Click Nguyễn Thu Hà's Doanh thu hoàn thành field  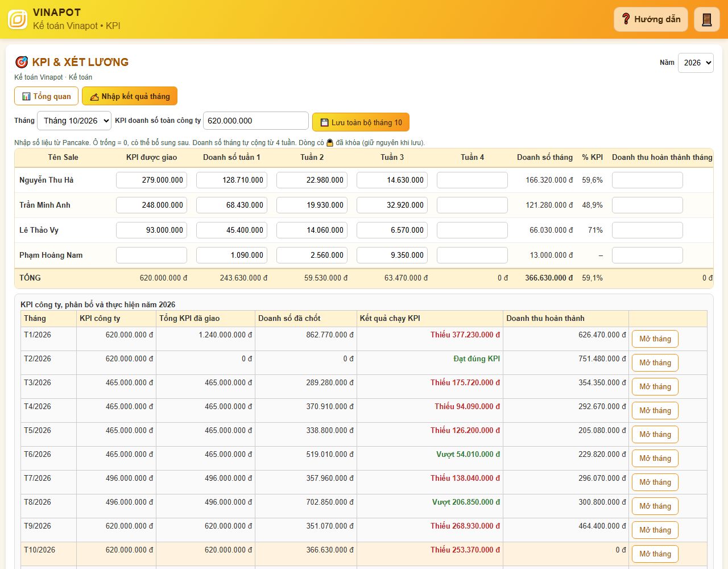pyautogui.click(x=647, y=180)
